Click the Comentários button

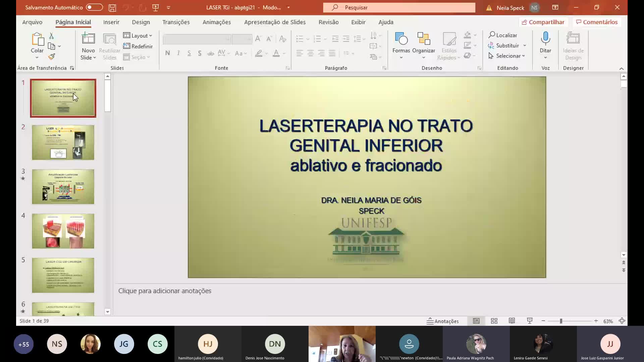click(597, 22)
